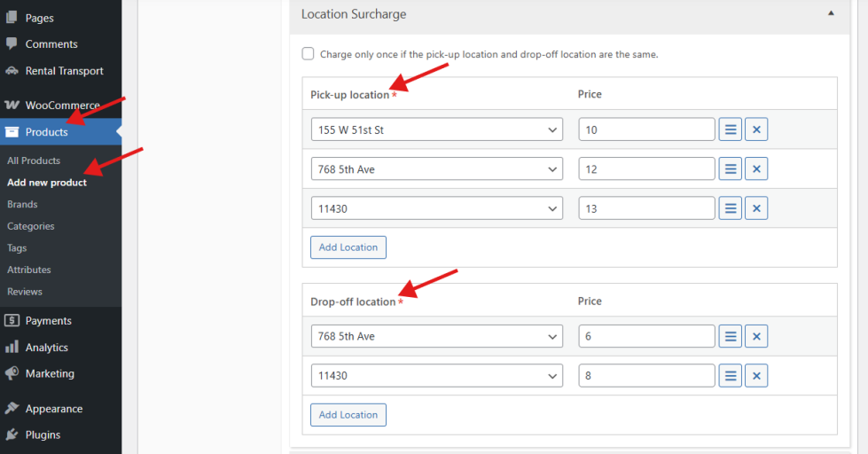Viewport: 868px width, 454px height.
Task: Click the Rental Transport car icon in sidebar
Action: point(12,71)
